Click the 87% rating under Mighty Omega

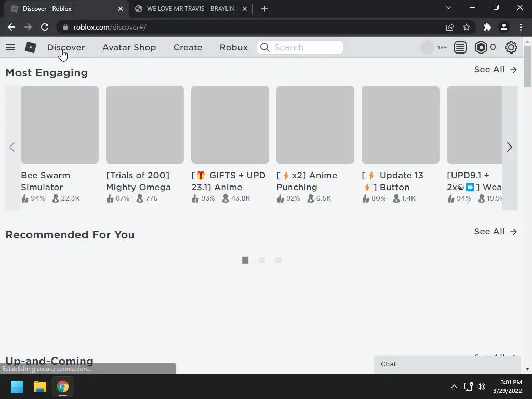coord(118,198)
